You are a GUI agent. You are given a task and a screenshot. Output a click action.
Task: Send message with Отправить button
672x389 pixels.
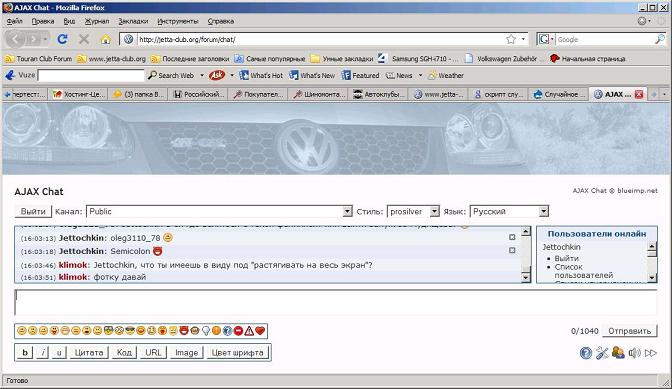629,331
